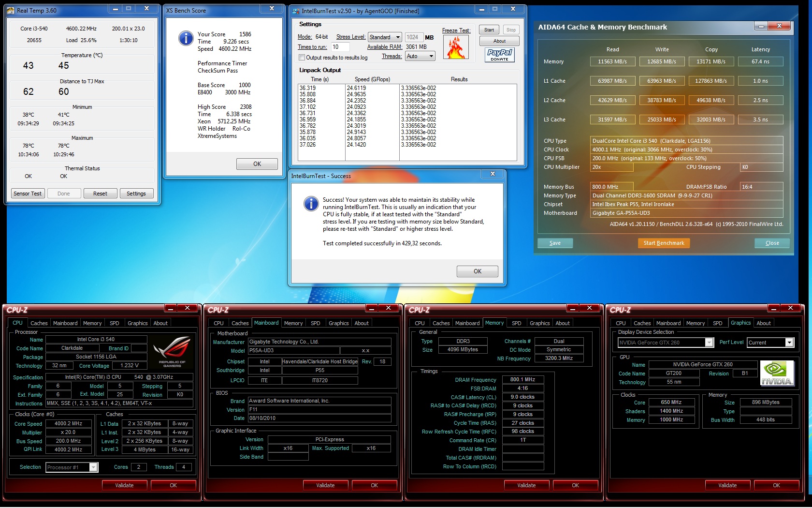812x508 pixels.
Task: Click the Linpack Output results list
Action: click(x=407, y=122)
